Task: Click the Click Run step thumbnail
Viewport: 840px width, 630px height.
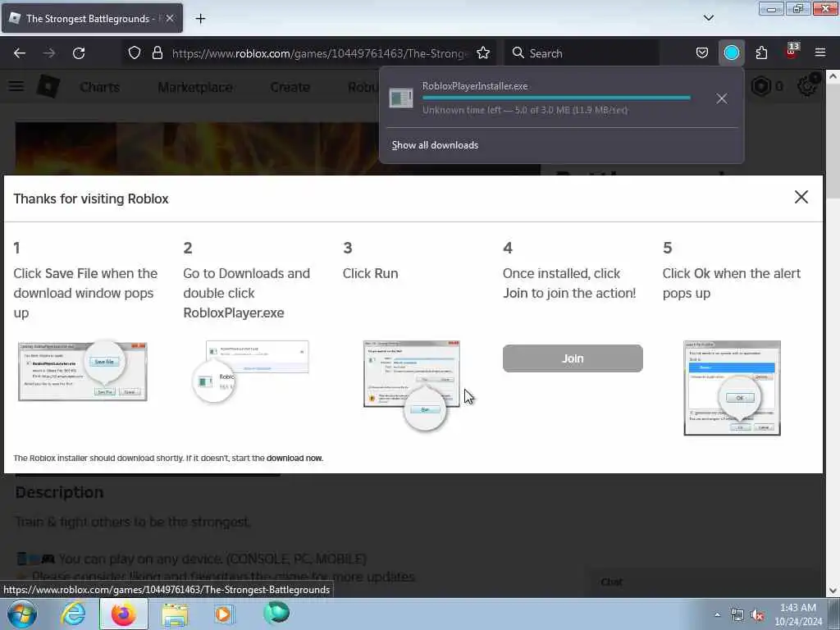Action: pyautogui.click(x=412, y=386)
